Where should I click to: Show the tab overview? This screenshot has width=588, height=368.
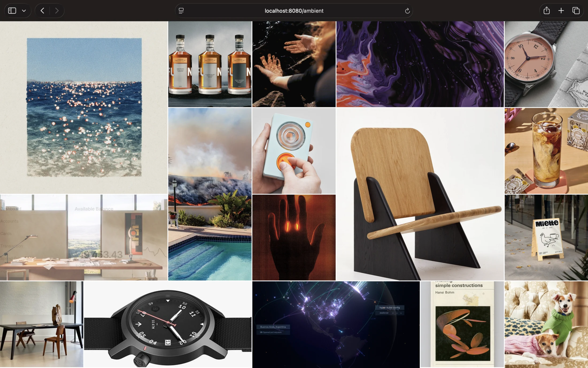[x=576, y=11]
